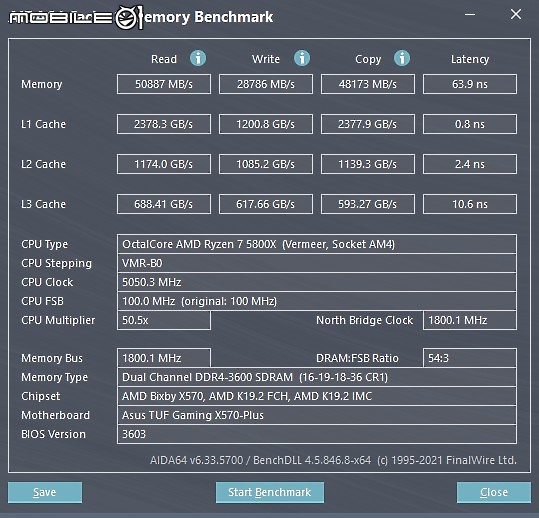Select the Memory Read result box
This screenshot has width=539, height=518.
[x=164, y=84]
